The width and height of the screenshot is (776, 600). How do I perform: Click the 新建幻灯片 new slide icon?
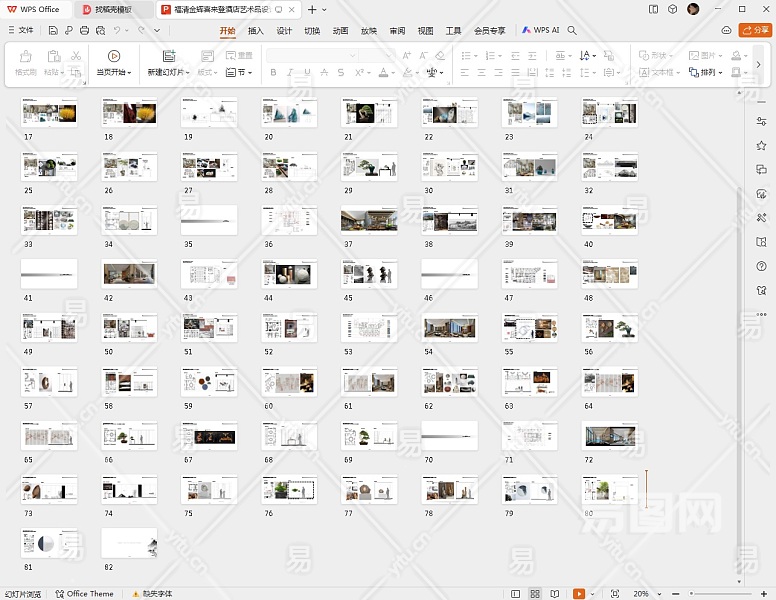coord(168,56)
